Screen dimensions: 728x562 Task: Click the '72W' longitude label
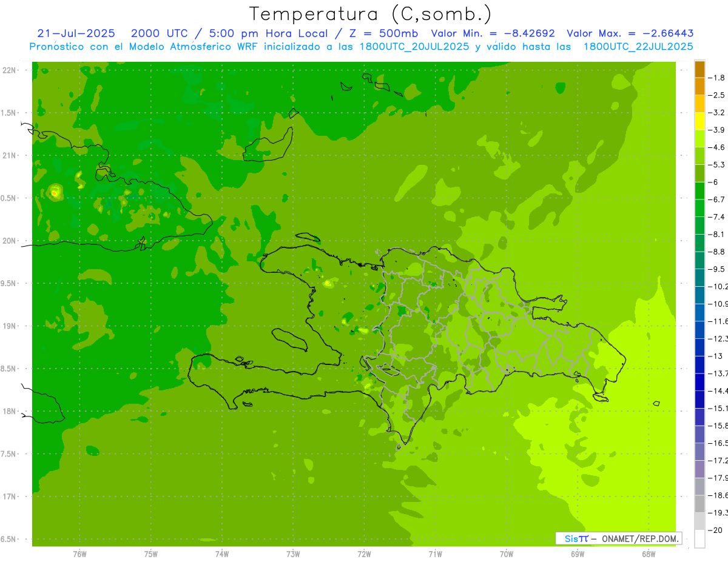coord(364,554)
